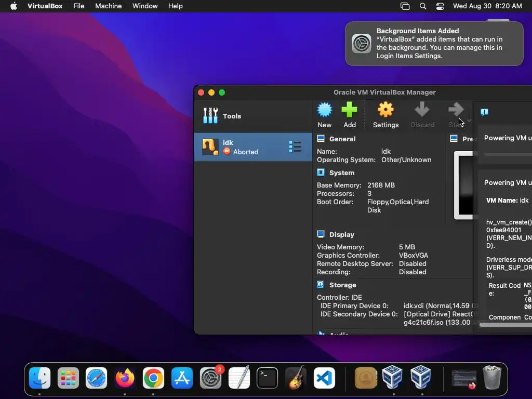Screen dimensions: 532x399
Task: Click the VBoxVGA graphics controller value
Action: [x=413, y=255]
